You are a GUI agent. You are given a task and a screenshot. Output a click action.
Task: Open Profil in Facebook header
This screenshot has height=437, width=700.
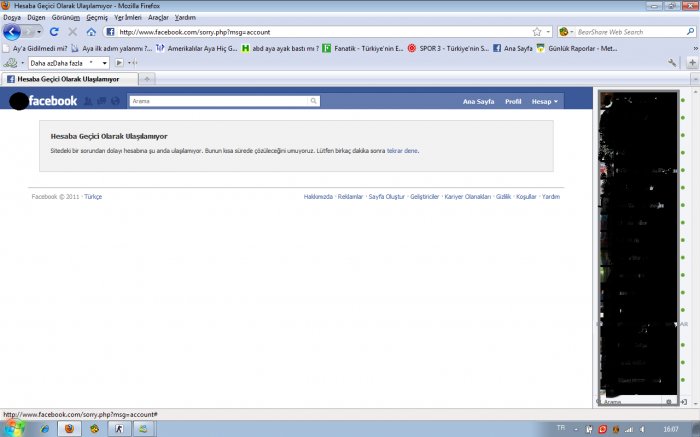pyautogui.click(x=513, y=101)
